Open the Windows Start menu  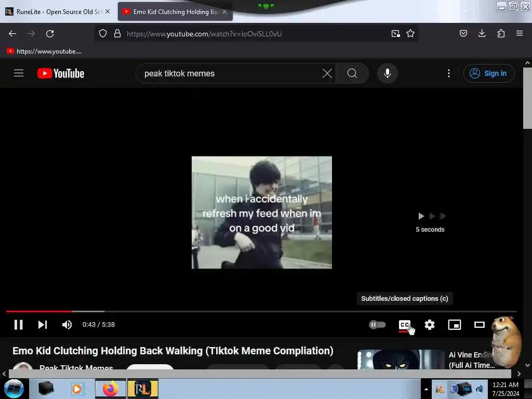[14, 389]
